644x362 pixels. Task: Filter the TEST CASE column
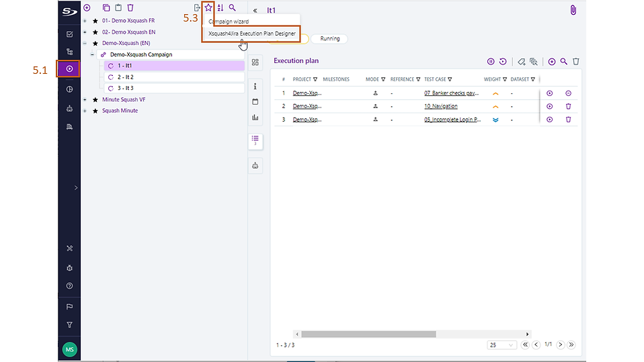click(450, 79)
